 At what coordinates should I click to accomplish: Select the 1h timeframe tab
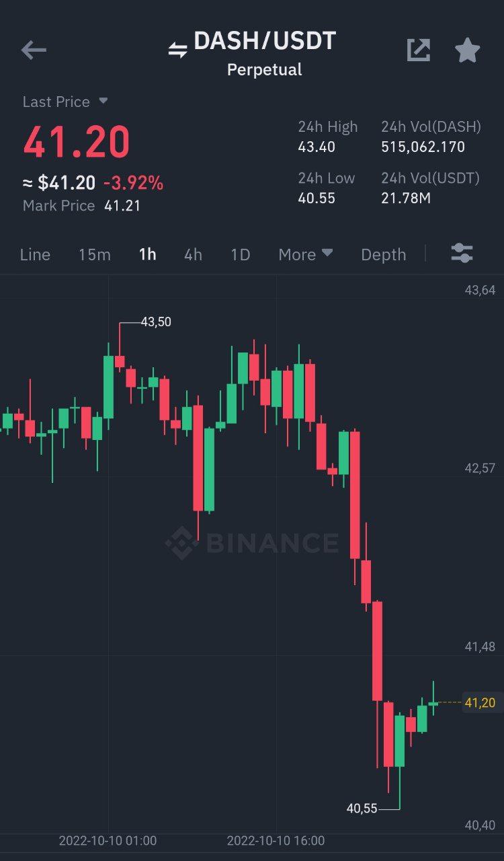tap(147, 254)
